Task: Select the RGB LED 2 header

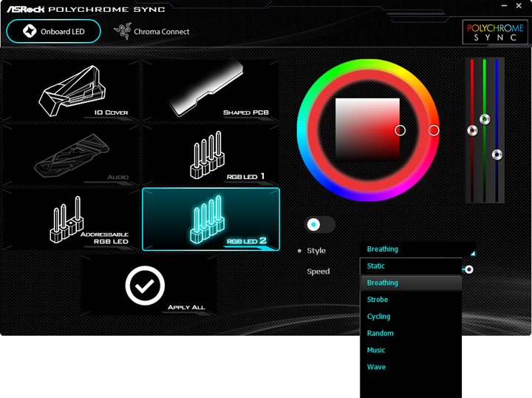Action: pyautogui.click(x=211, y=220)
